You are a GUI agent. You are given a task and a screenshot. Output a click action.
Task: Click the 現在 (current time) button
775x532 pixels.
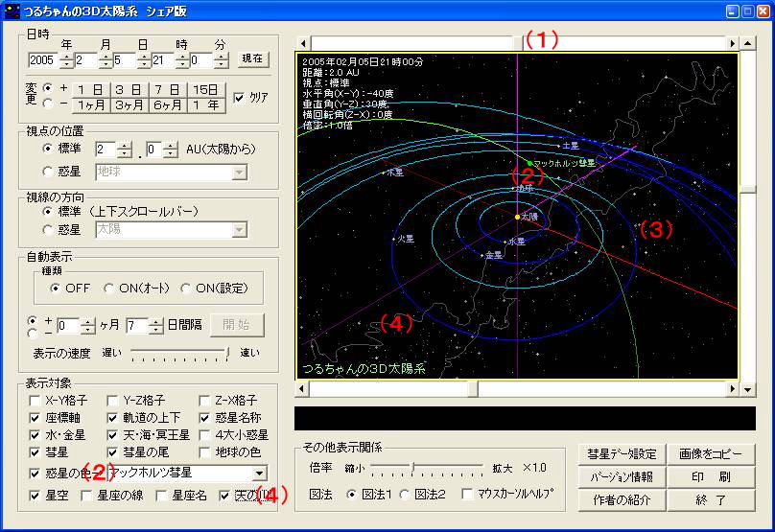252,59
